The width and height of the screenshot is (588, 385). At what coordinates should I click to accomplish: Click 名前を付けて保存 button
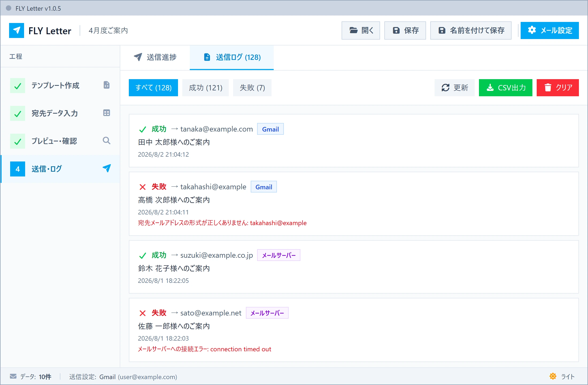(x=471, y=30)
